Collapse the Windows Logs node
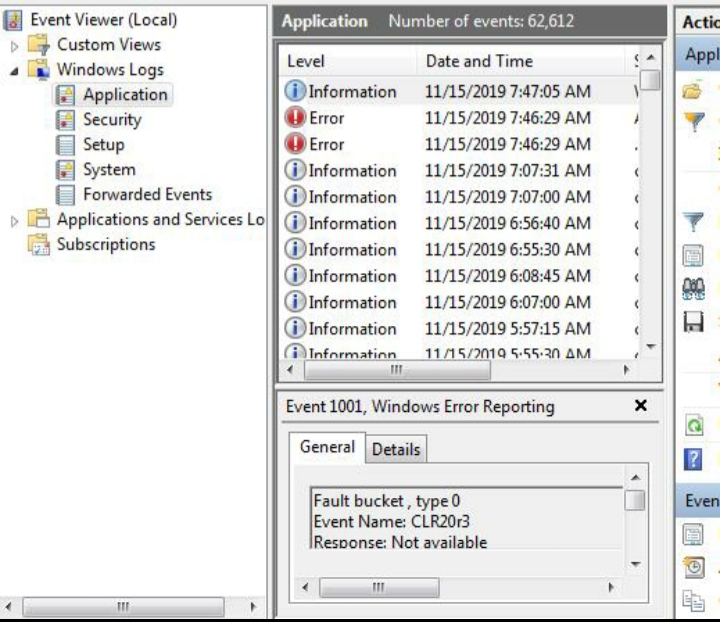720x622 pixels. pyautogui.click(x=14, y=71)
